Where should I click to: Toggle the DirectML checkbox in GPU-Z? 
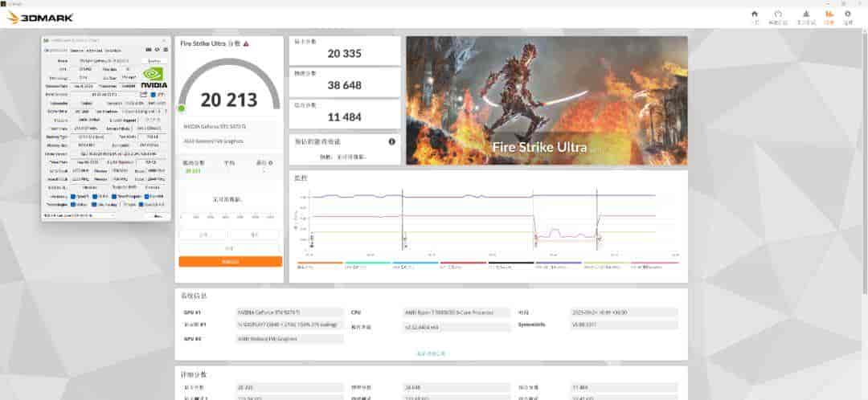pyautogui.click(x=147, y=197)
